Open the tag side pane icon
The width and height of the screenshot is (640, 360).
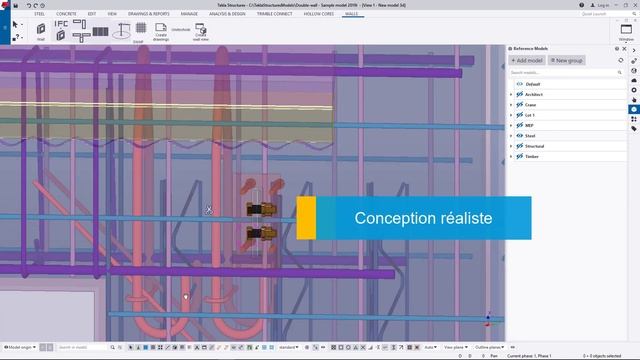point(634,129)
